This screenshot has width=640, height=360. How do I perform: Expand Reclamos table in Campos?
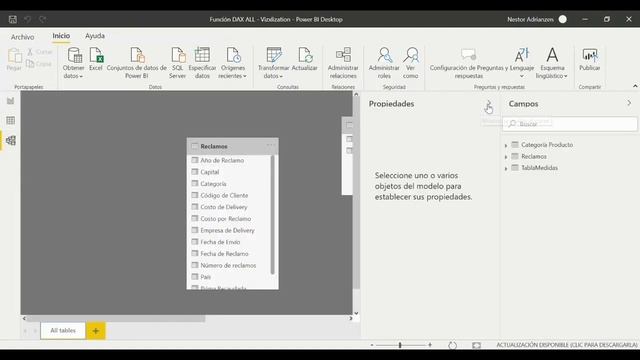(x=506, y=157)
